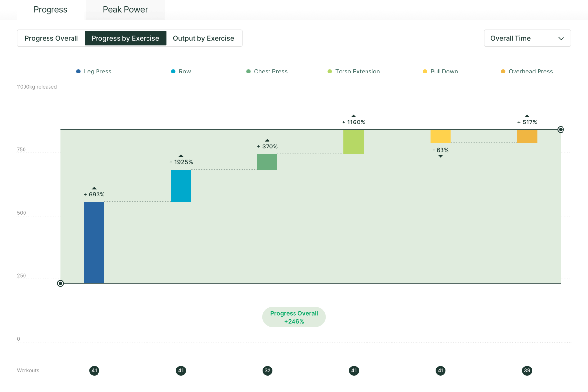Toggle the Torso Extension legend entry

354,72
